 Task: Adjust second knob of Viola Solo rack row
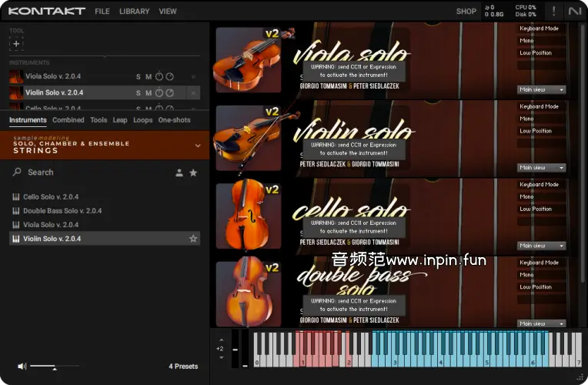[170, 76]
